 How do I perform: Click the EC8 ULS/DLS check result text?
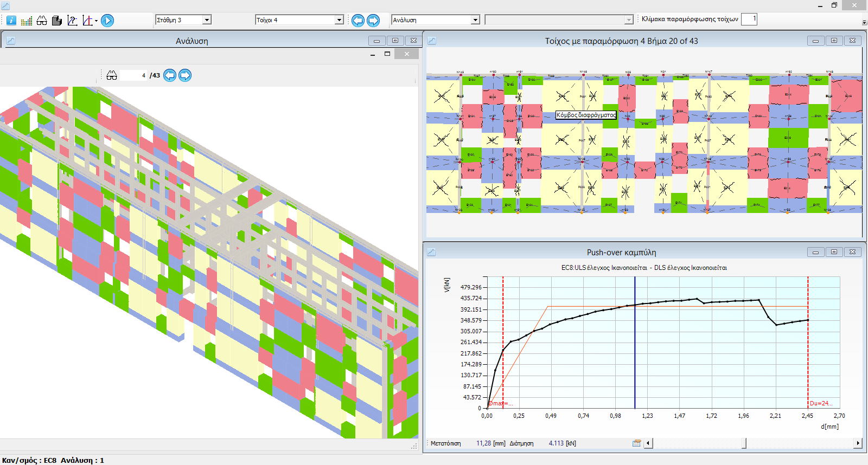point(644,268)
